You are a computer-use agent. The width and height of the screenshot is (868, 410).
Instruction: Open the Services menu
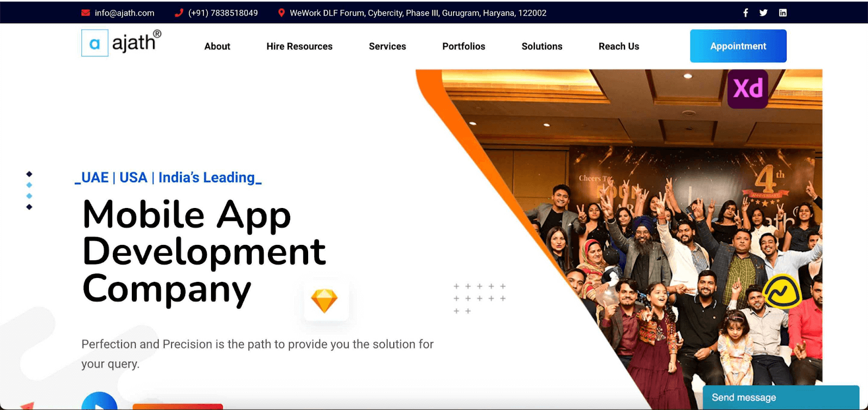pos(387,46)
